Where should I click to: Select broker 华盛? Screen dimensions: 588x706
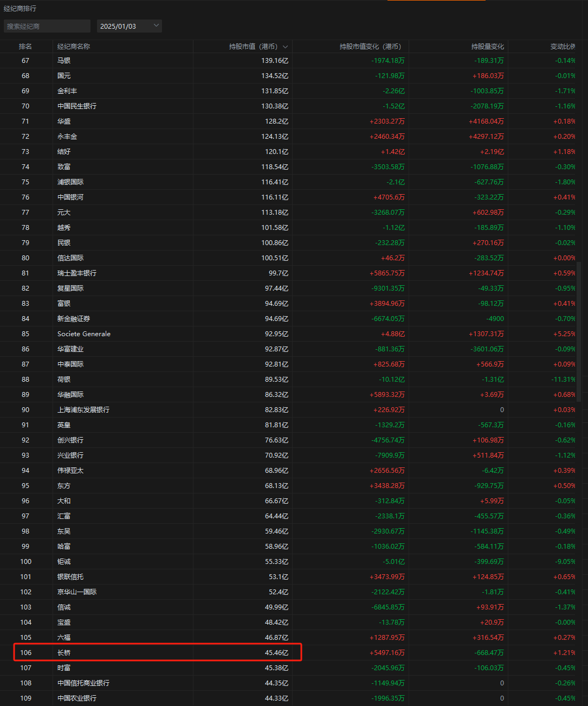tap(64, 121)
